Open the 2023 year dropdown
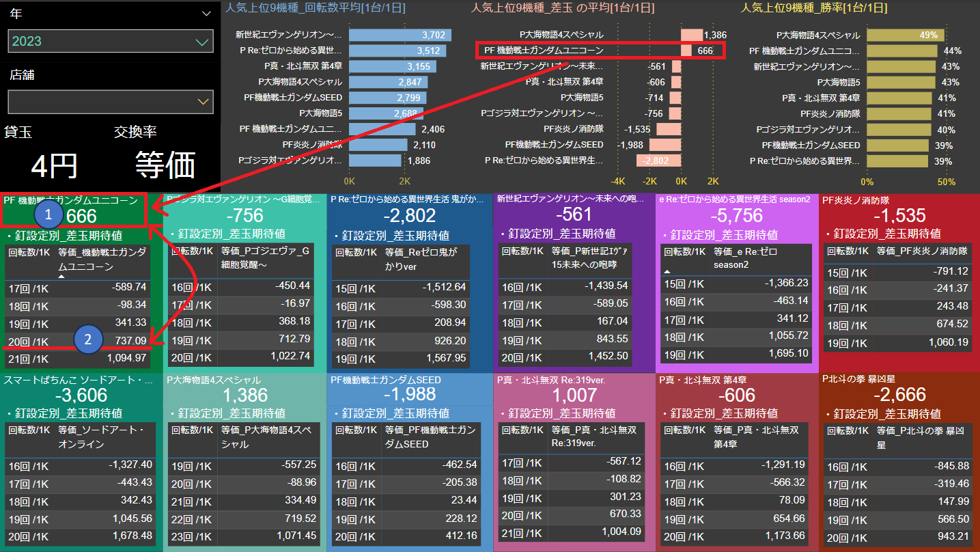The width and height of the screenshot is (980, 552). 201,42
